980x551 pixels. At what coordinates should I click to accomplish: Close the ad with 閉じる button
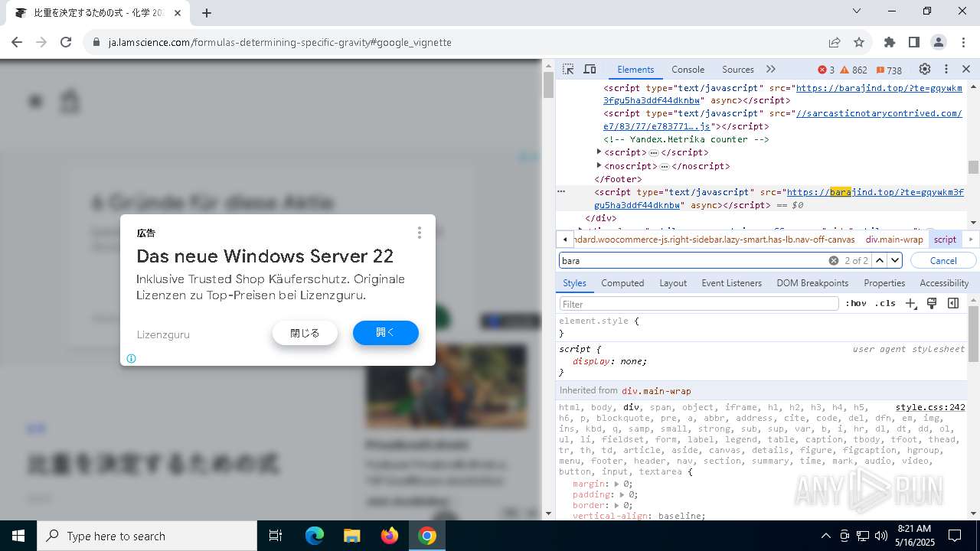point(305,333)
